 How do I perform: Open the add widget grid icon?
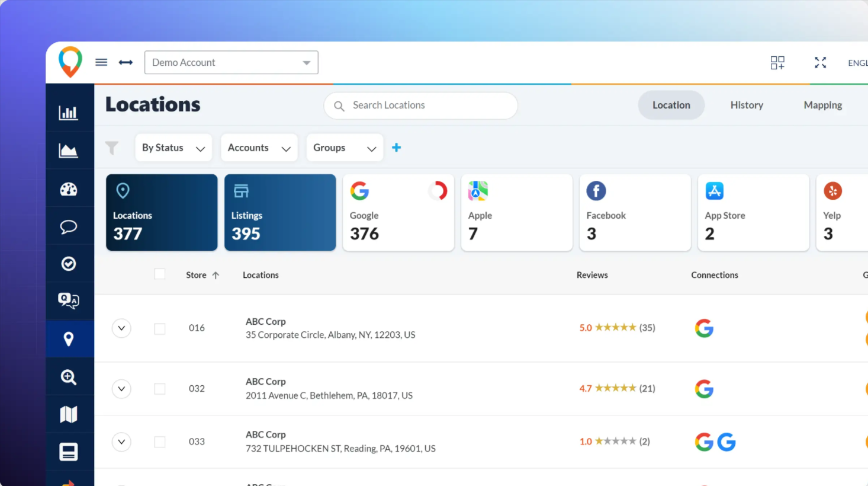777,62
